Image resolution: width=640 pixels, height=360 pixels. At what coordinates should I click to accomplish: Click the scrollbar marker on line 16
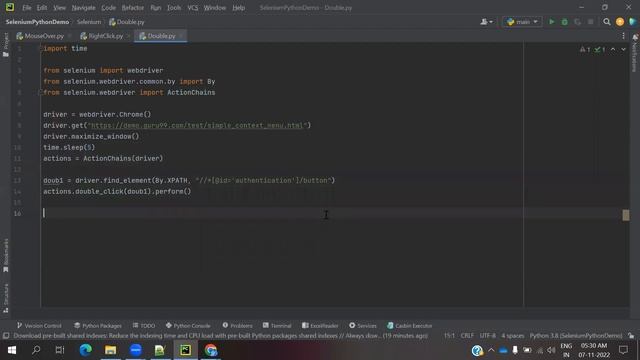pyautogui.click(x=626, y=215)
